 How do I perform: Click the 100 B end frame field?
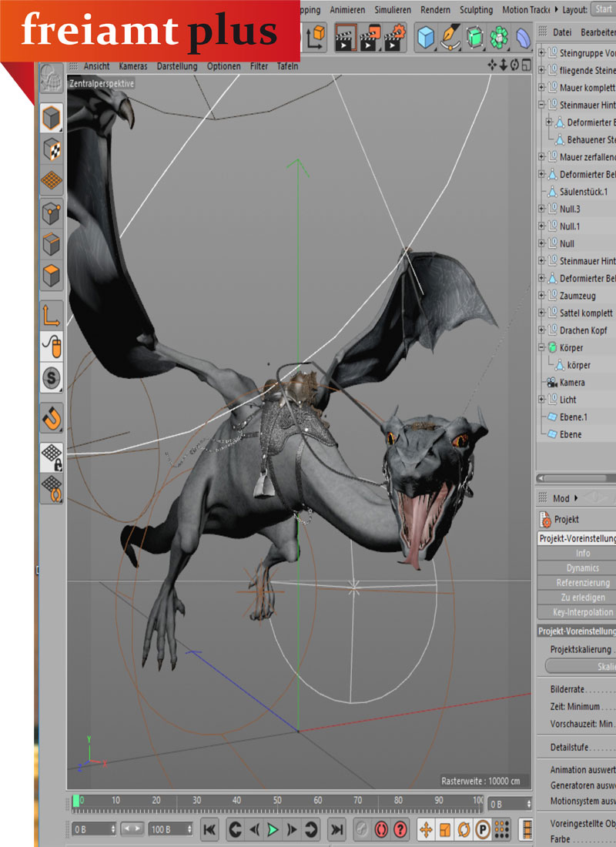[x=171, y=829]
